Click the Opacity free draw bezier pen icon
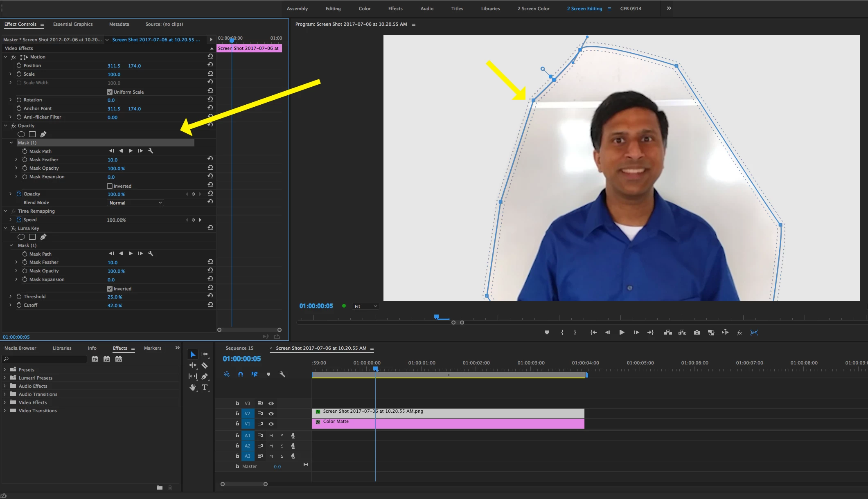This screenshot has width=868, height=499. coord(43,134)
